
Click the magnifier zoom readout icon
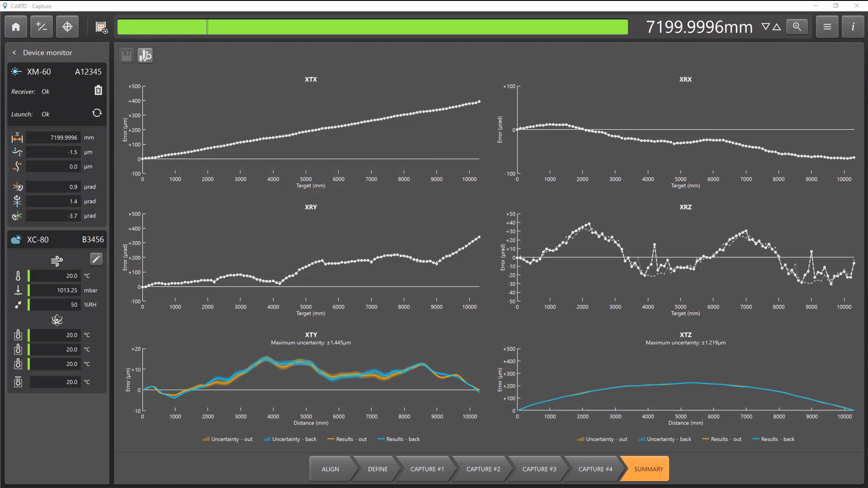[x=797, y=27]
